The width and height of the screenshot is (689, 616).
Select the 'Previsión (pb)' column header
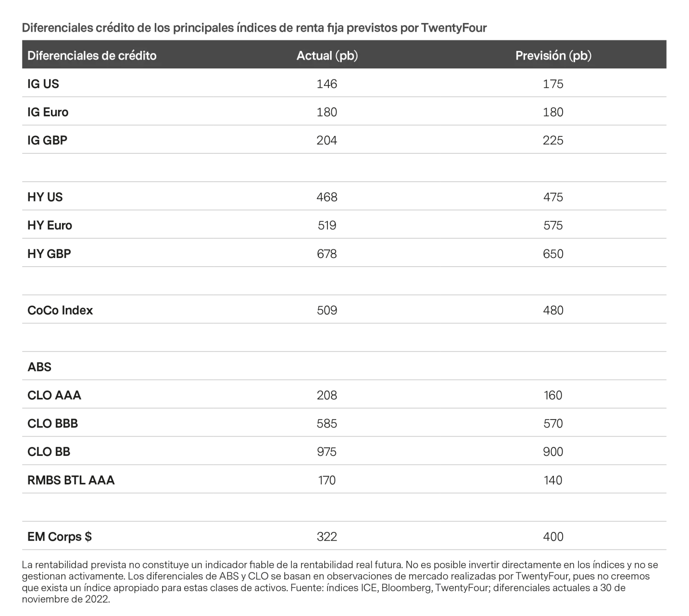pyautogui.click(x=553, y=56)
